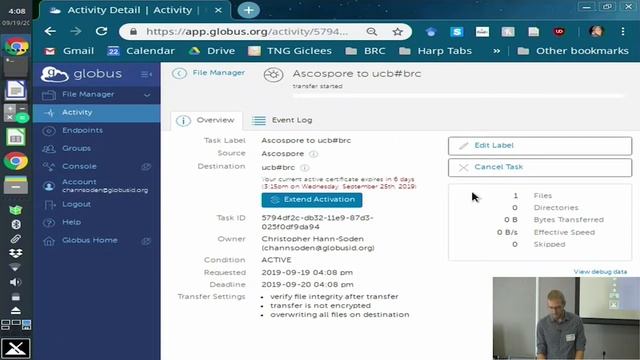Click the S extension icon in toolbar
The width and height of the screenshot is (640, 360).
[x=456, y=32]
